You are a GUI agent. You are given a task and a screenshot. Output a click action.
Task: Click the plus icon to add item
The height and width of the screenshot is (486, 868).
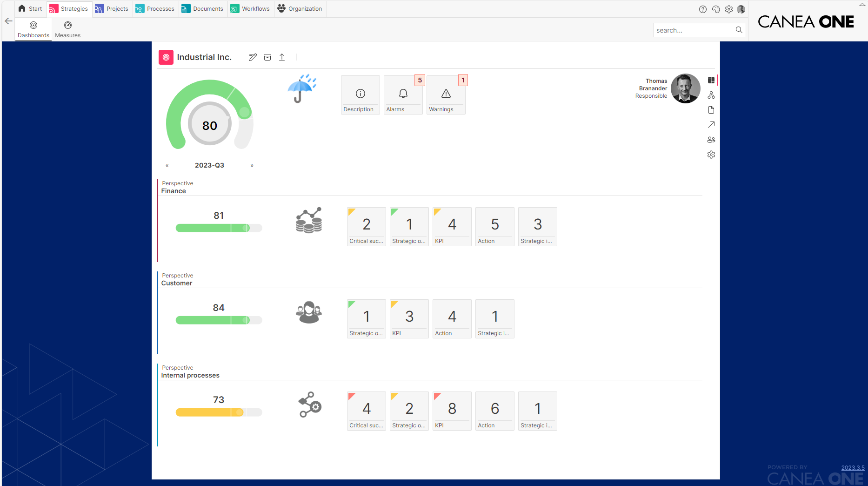point(296,57)
